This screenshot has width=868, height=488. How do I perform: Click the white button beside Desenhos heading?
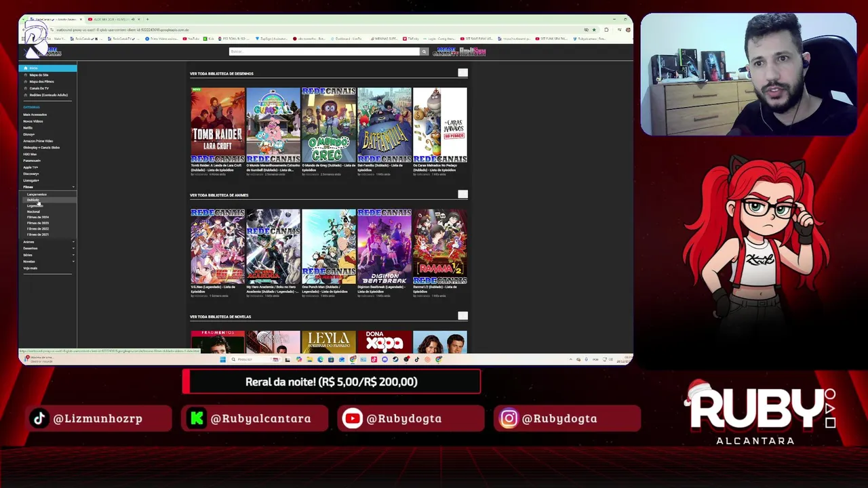pos(462,73)
